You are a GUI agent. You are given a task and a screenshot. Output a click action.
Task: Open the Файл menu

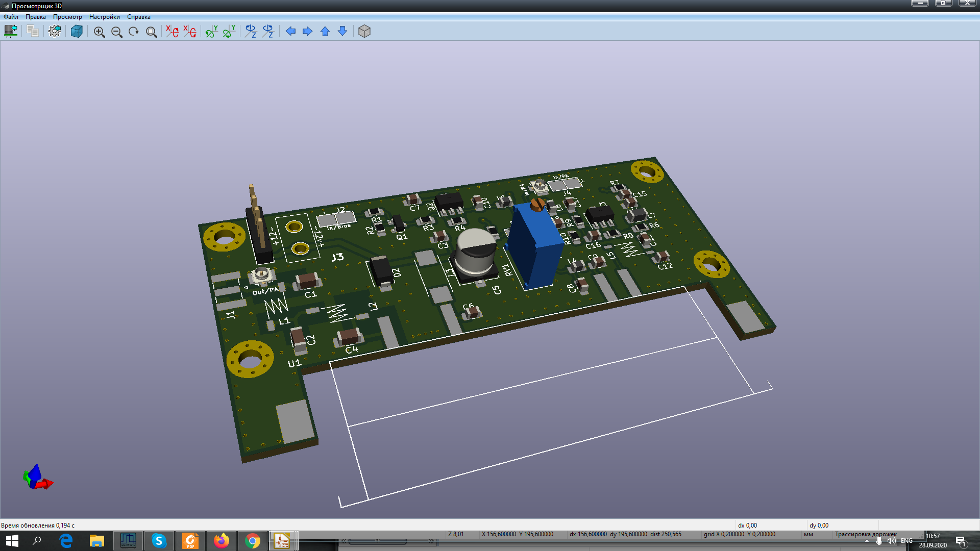[11, 17]
